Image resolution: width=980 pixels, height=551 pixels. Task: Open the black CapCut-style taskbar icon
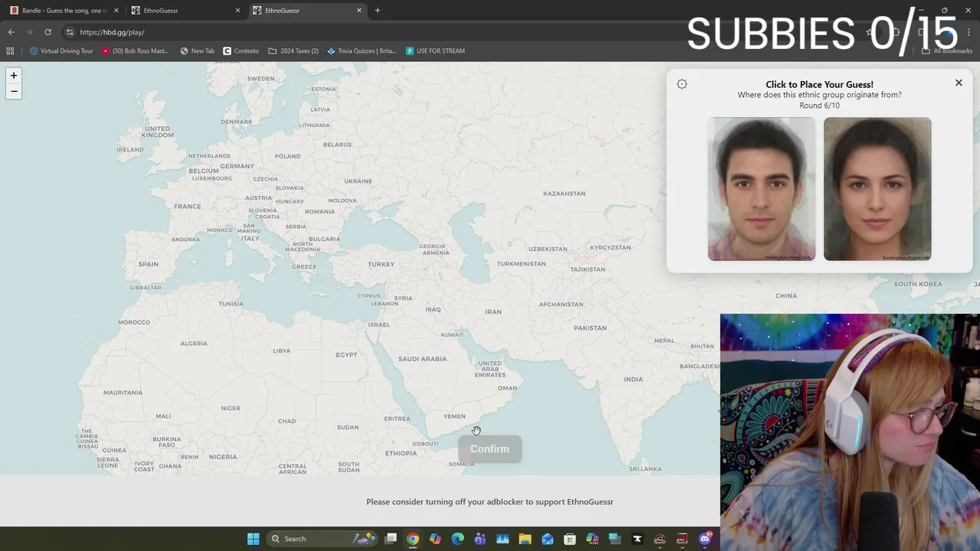pyautogui.click(x=637, y=539)
